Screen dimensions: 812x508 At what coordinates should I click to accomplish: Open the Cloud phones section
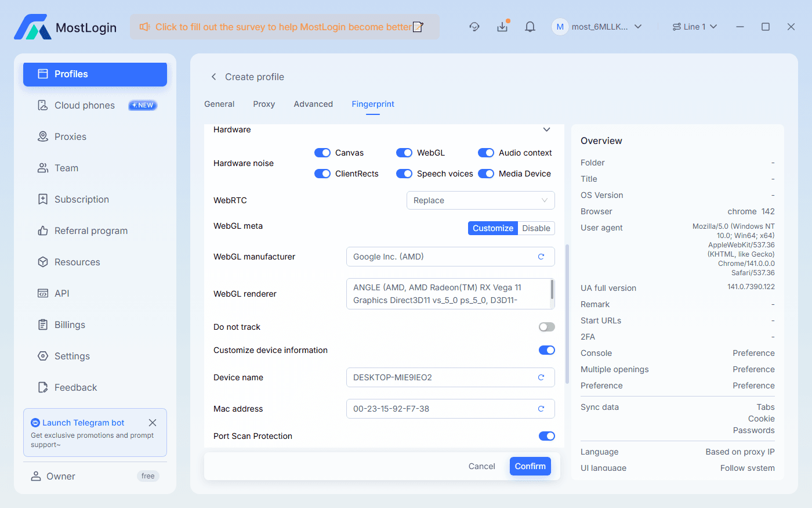pos(84,105)
